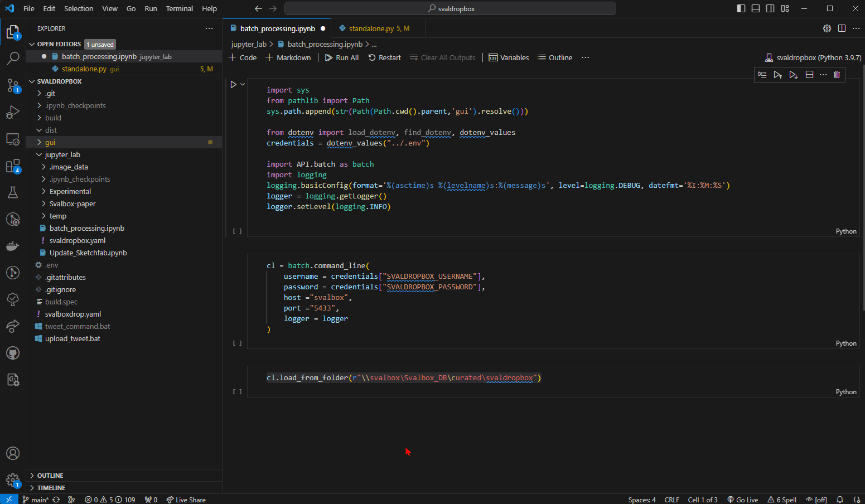Delete the current cell with trash icon
The height and width of the screenshot is (504, 865).
837,75
